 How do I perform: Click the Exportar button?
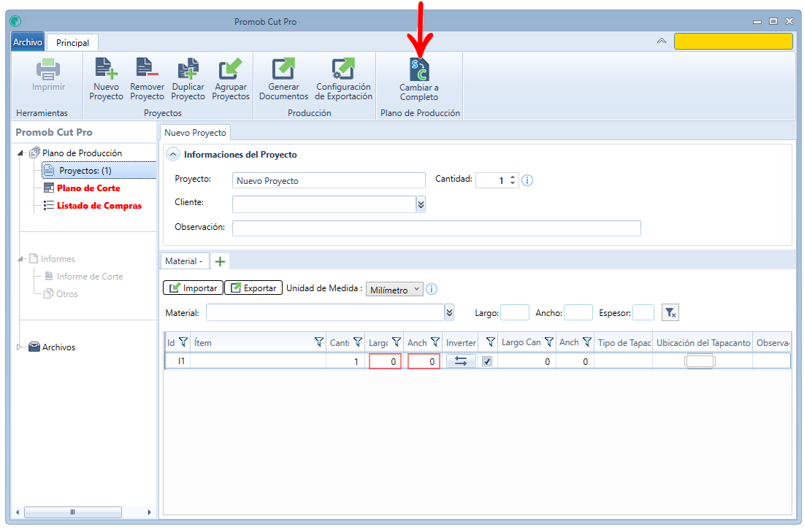click(253, 288)
